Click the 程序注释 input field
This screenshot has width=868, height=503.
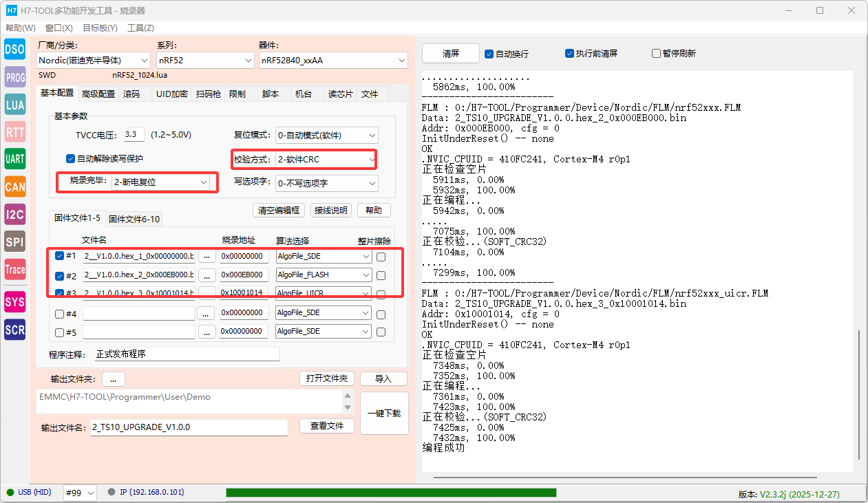(187, 354)
